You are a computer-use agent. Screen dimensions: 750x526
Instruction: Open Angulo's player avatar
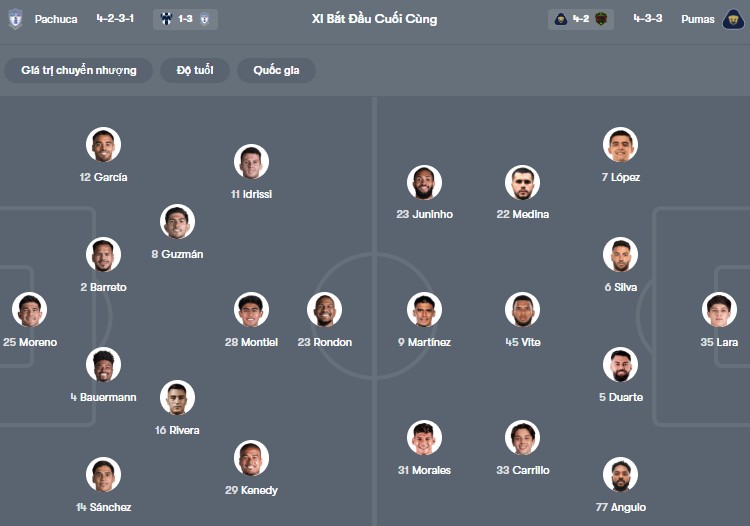pos(620,475)
